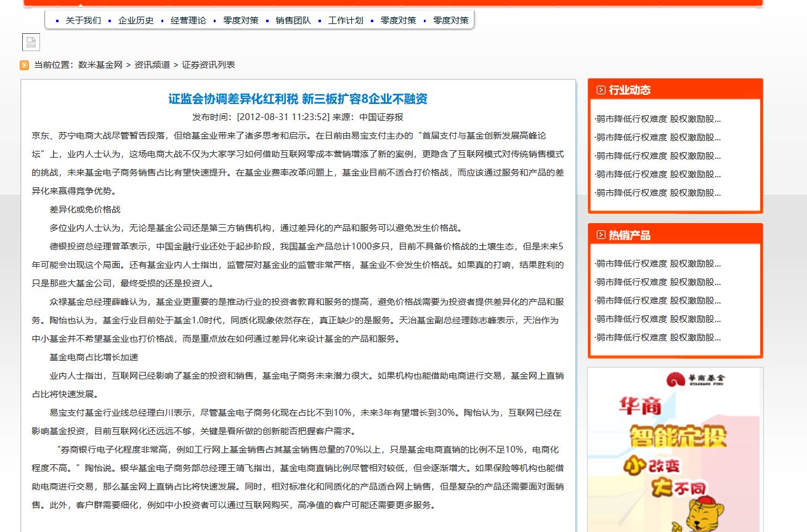Open the second 弱市降低行权难度 link under 行业动态
807x532 pixels.
pyautogui.click(x=657, y=137)
